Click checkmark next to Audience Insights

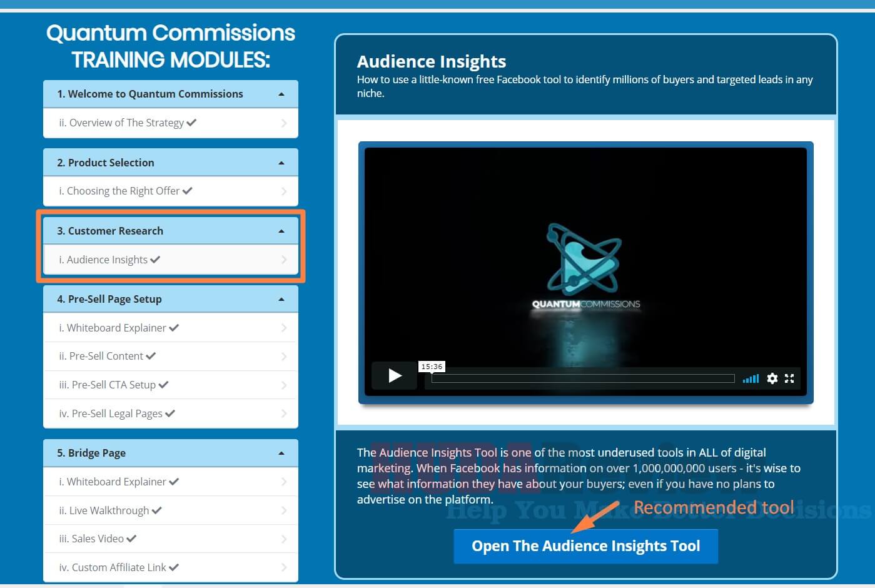point(155,259)
